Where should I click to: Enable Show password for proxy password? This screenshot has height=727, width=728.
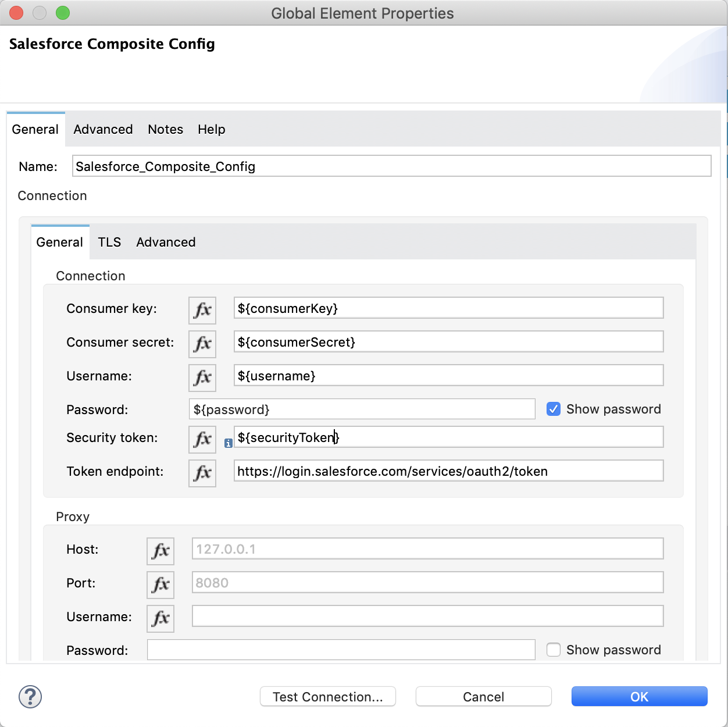click(x=553, y=650)
